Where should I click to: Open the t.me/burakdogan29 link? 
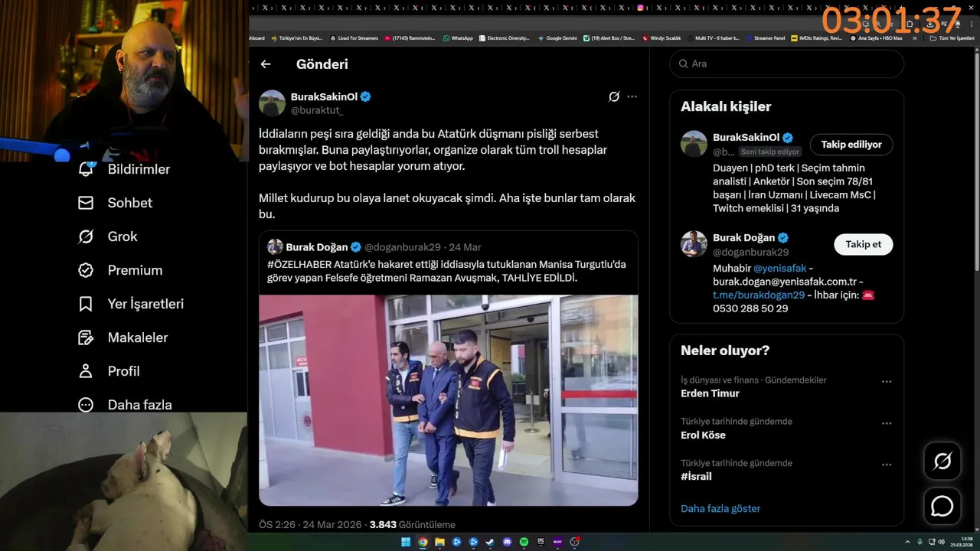point(759,295)
